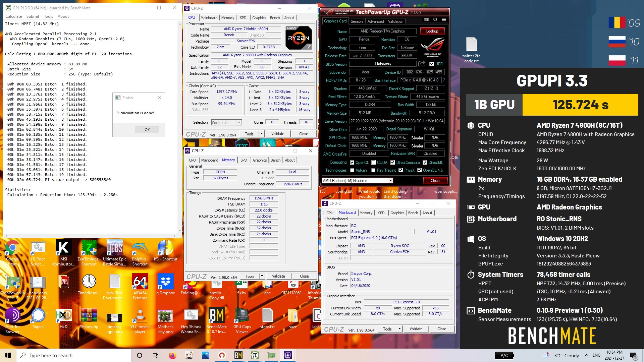Toggle the DirectML checkbox in GPU-Z
644x362 pixels.
(x=425, y=163)
